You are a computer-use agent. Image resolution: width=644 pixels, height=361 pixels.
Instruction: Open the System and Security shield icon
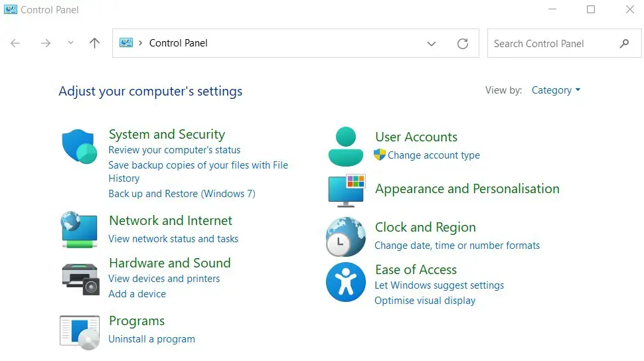click(80, 146)
